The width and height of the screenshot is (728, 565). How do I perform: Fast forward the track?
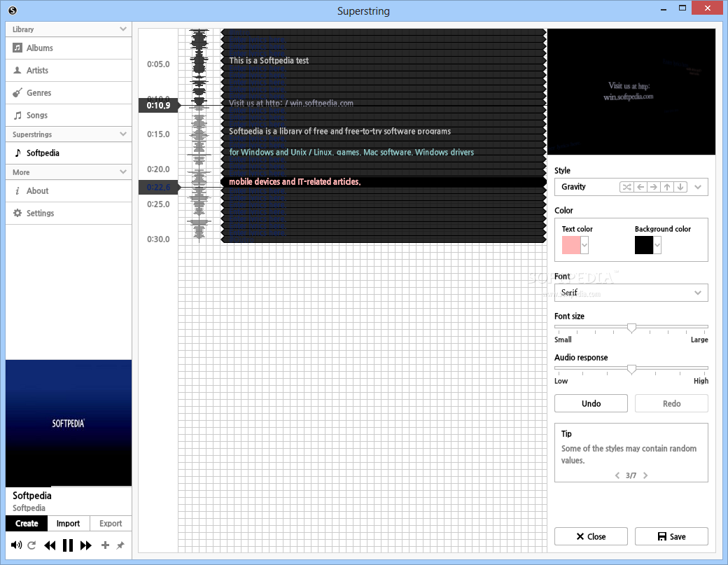click(x=86, y=545)
